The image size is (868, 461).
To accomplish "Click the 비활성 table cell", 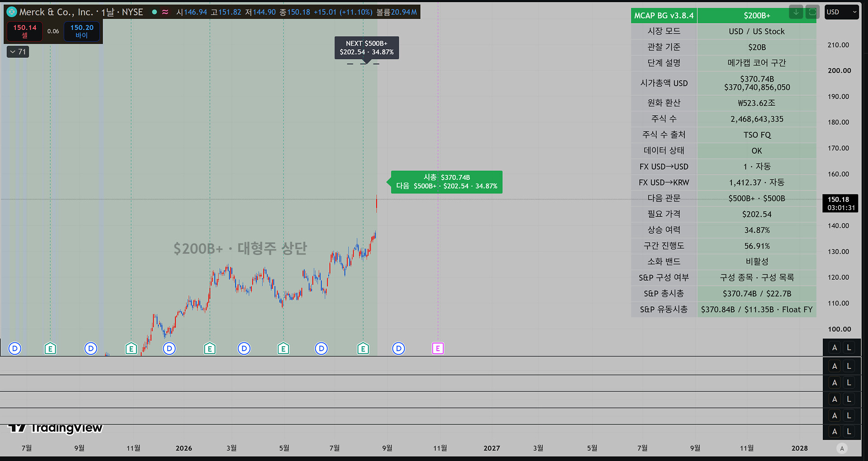I will pyautogui.click(x=757, y=262).
